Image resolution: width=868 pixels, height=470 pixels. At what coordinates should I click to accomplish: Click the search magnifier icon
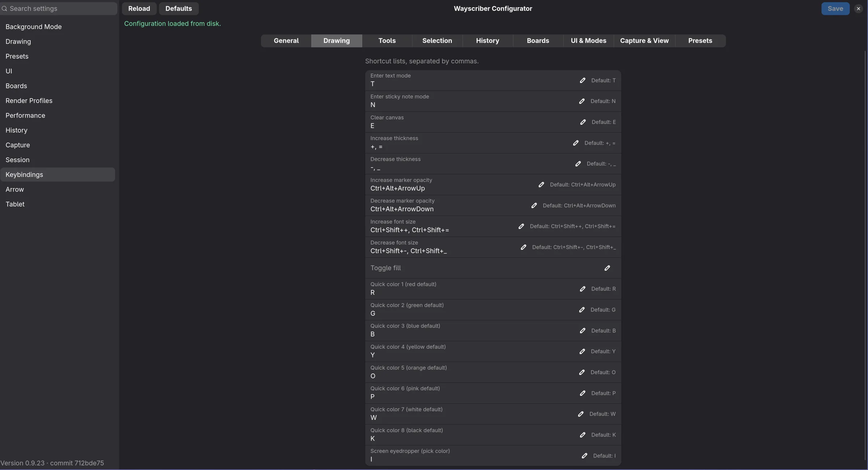click(4, 8)
